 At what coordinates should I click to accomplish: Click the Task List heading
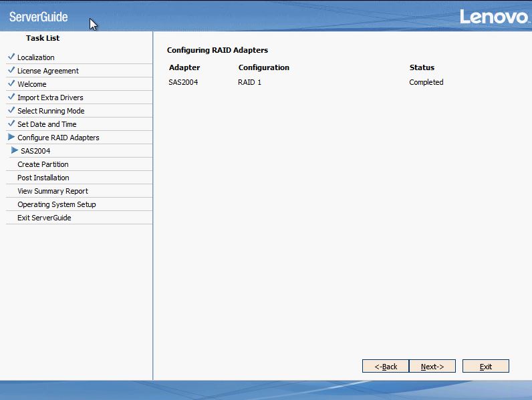(43, 38)
